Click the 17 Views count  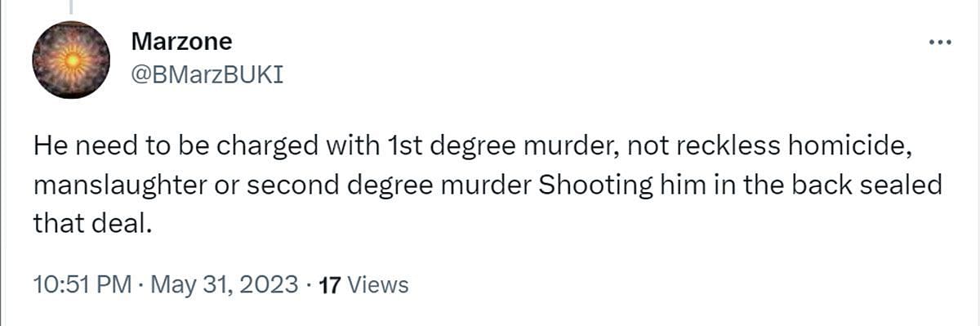(362, 284)
